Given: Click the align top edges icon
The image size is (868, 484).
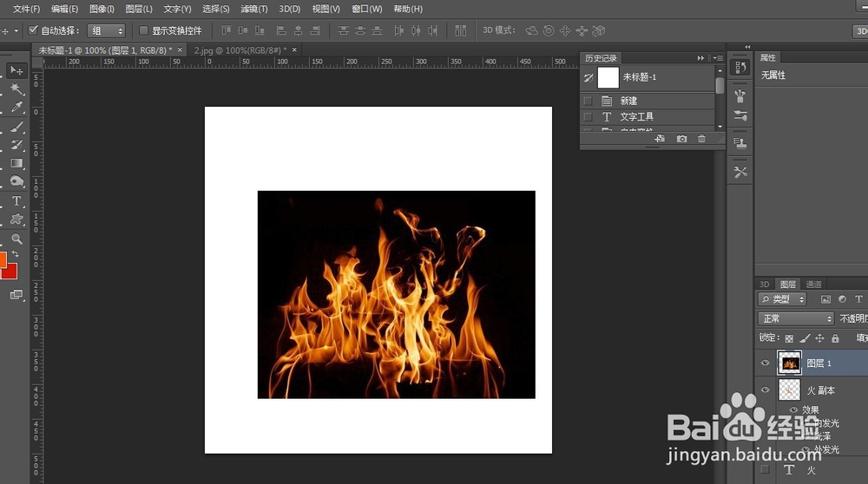Looking at the screenshot, I should tap(226, 30).
